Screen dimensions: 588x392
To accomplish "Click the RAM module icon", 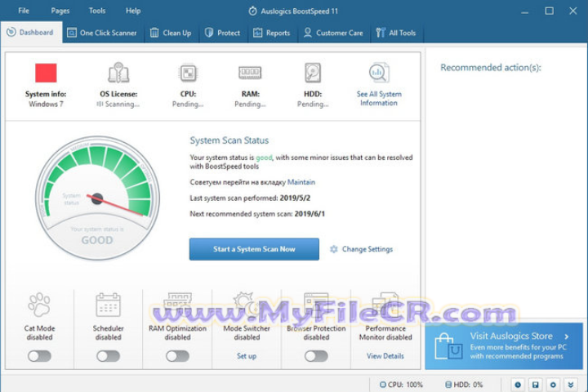I will click(x=250, y=73).
